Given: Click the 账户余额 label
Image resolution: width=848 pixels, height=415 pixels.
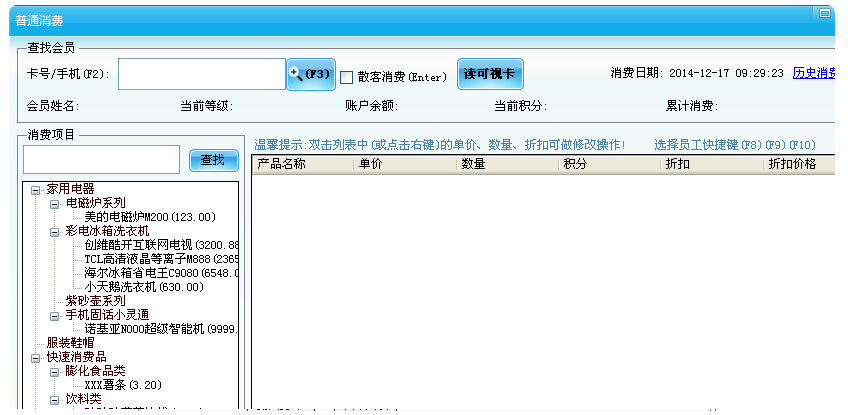Looking at the screenshot, I should pyautogui.click(x=372, y=107).
